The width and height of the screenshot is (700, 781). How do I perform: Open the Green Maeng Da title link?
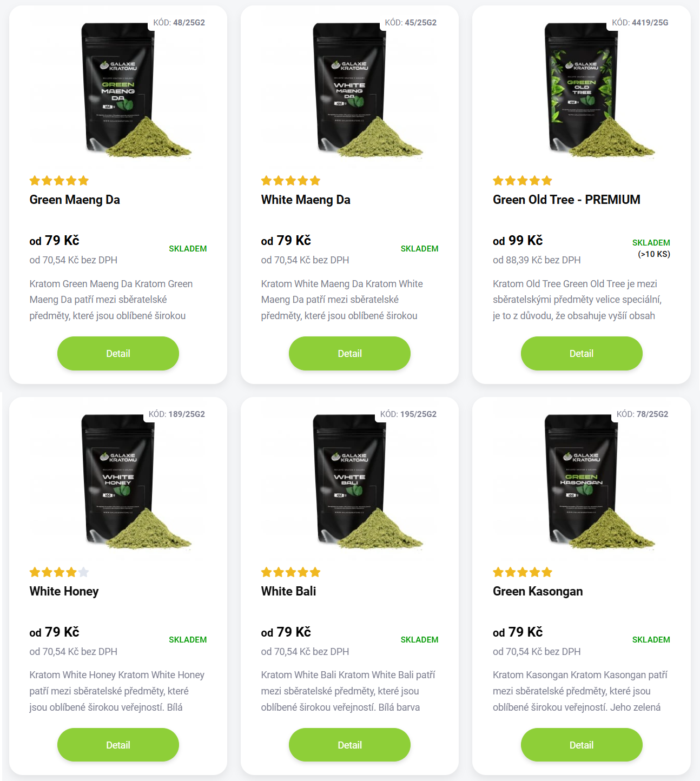[x=75, y=200]
